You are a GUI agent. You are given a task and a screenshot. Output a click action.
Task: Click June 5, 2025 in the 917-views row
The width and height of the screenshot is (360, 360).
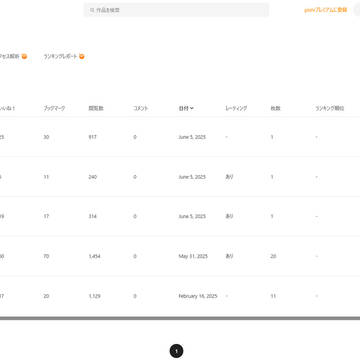point(192,137)
